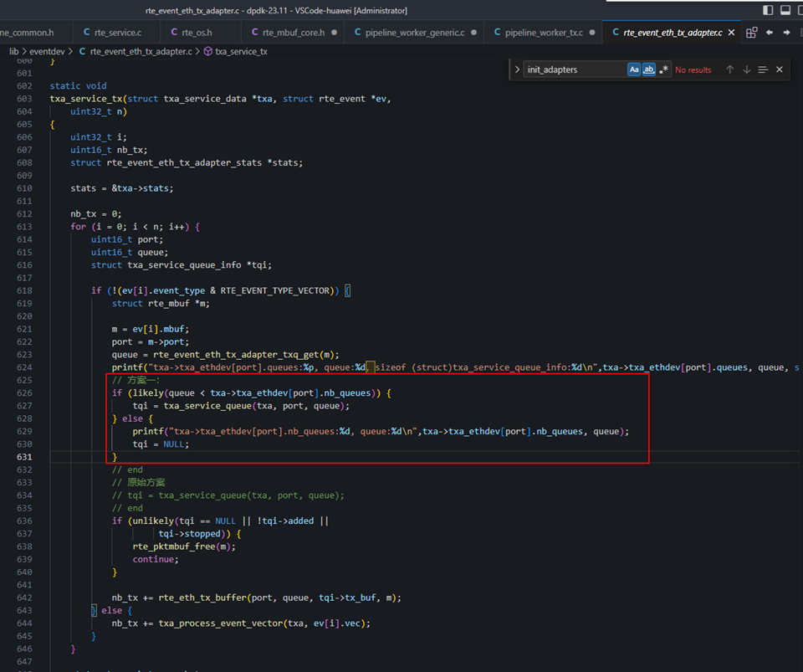803x672 pixels.
Task: Click line number 602 in the gutter
Action: pos(24,85)
